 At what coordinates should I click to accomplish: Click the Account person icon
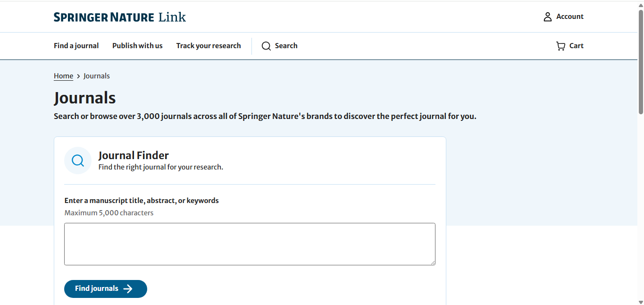(x=547, y=17)
